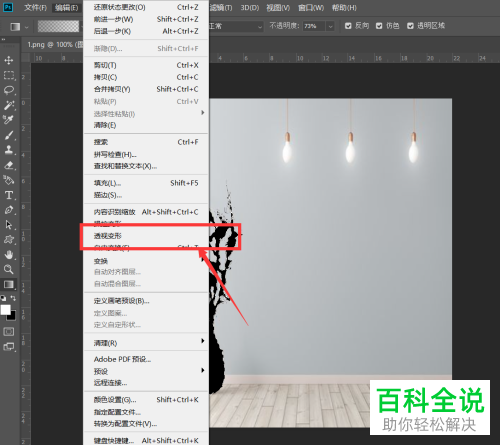Select the Type tool
The width and height of the screenshot is (500, 445).
point(9,195)
